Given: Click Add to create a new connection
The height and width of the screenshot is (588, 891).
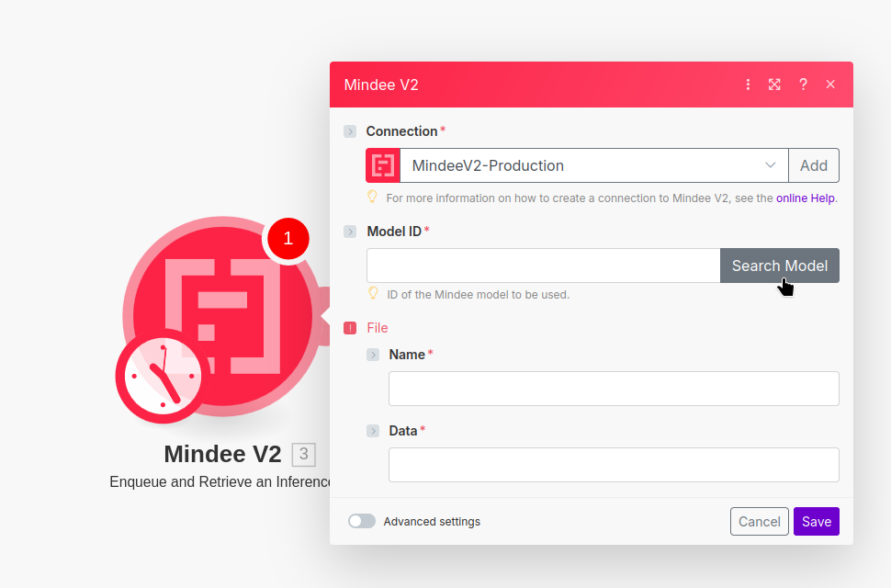Looking at the screenshot, I should pyautogui.click(x=814, y=165).
